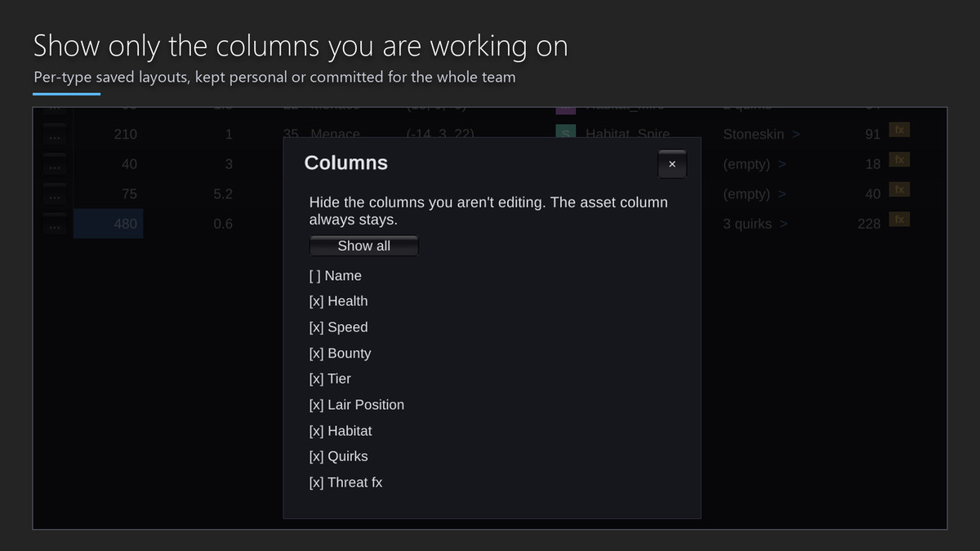Click the fx icon beside threat value 228
980x551 pixels.
(x=899, y=220)
